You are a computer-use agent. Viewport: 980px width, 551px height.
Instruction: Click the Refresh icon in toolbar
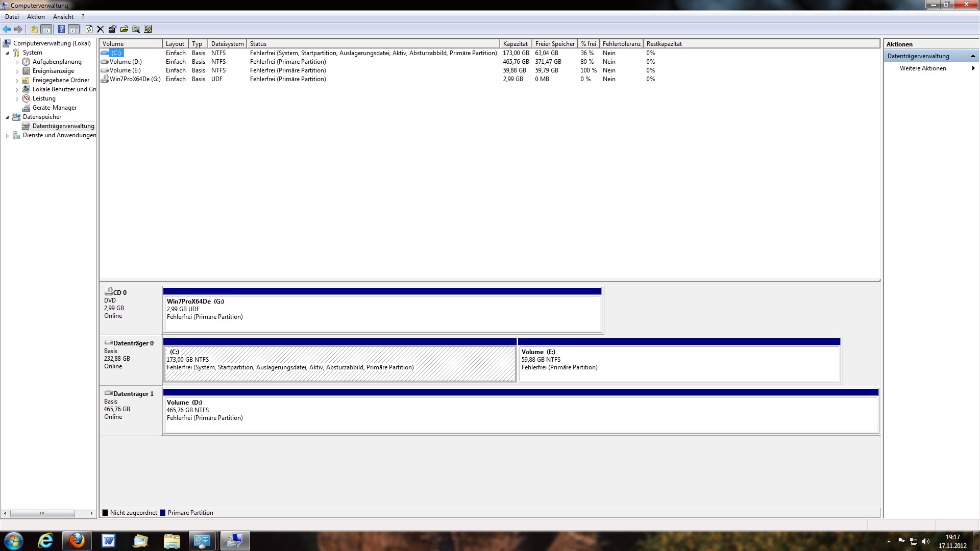tap(89, 29)
